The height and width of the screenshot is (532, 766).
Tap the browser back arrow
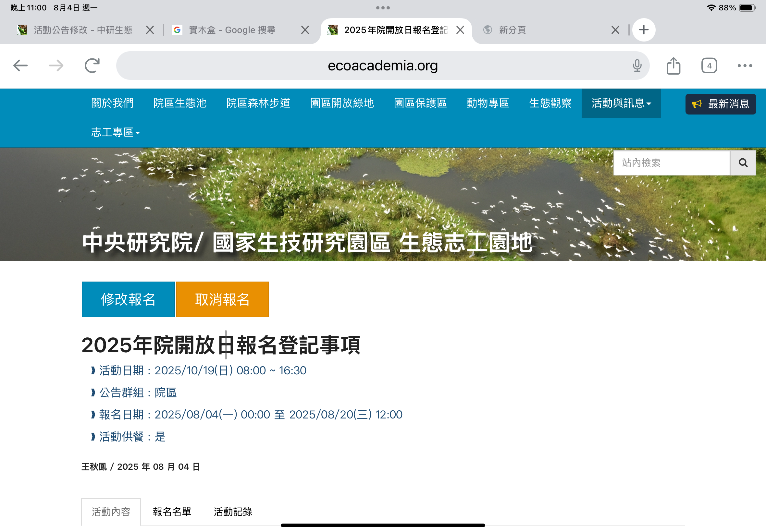(x=20, y=66)
